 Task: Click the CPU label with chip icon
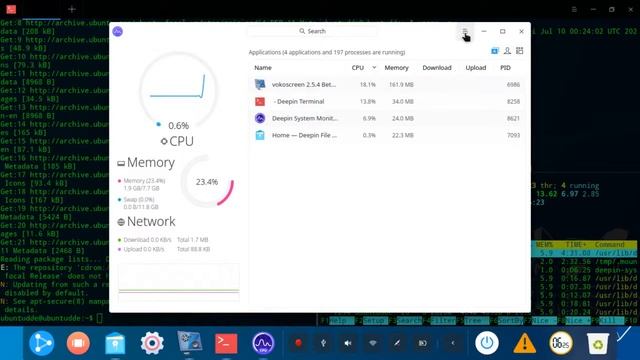tap(177, 141)
